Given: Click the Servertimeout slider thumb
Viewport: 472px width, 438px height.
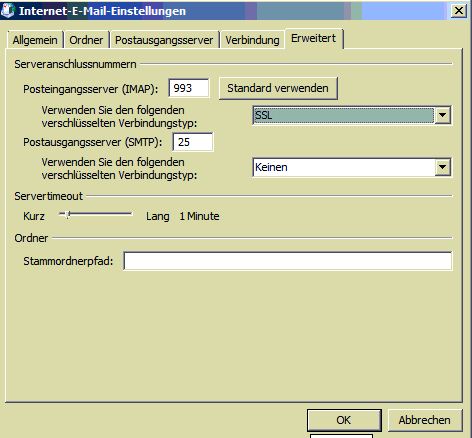Looking at the screenshot, I should pyautogui.click(x=68, y=214).
